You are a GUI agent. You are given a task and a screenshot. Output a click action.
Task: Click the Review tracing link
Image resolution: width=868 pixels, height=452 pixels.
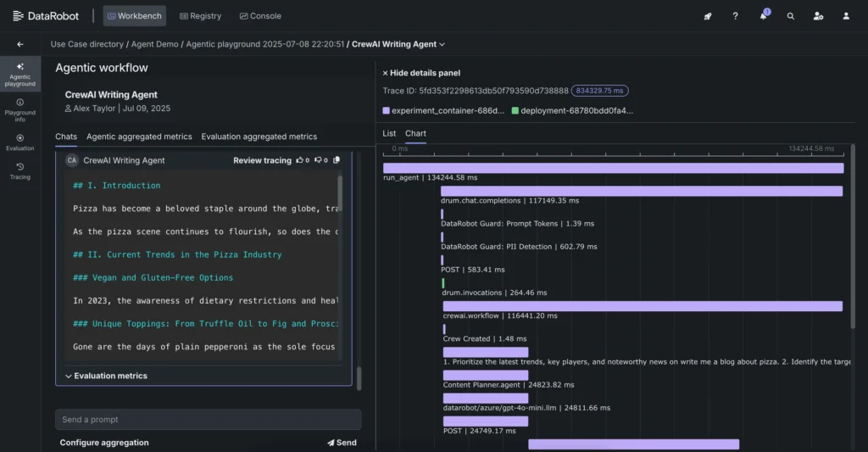click(x=262, y=160)
